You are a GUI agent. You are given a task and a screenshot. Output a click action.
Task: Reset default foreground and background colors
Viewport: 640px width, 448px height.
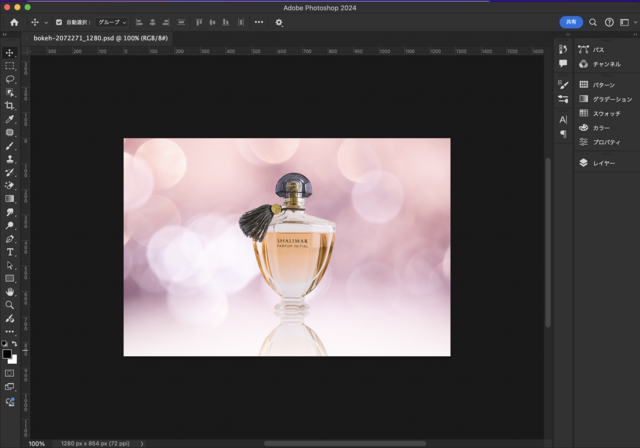pos(4,344)
